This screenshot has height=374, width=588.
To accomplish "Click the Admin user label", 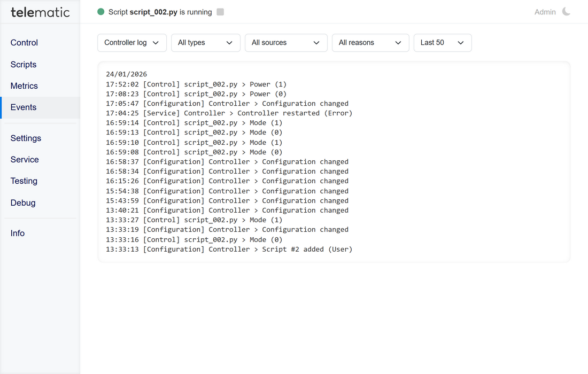I will point(545,12).
